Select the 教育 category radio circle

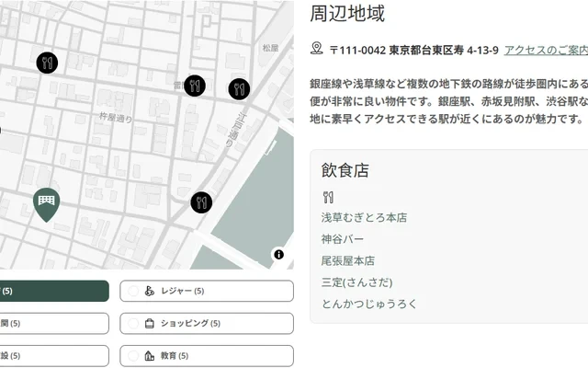pos(134,355)
